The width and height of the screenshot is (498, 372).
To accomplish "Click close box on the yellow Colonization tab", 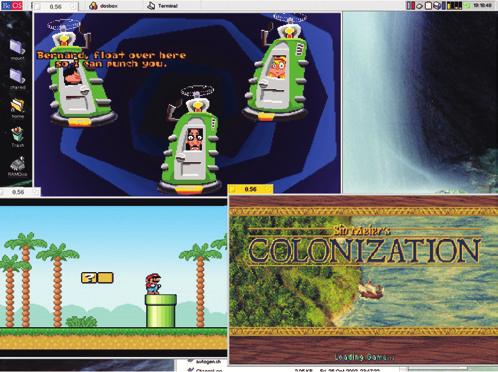I will pyautogui.click(x=232, y=190).
